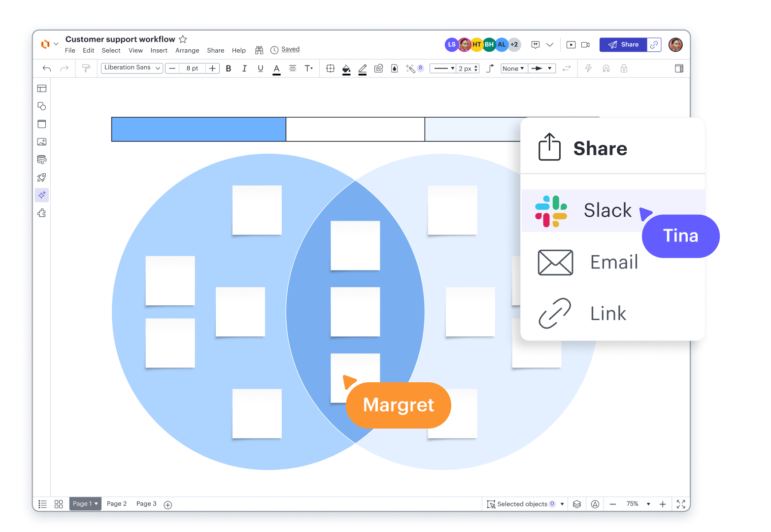This screenshot has height=532, width=771.
Task: Toggle the magnet snapping icon
Action: (606, 68)
